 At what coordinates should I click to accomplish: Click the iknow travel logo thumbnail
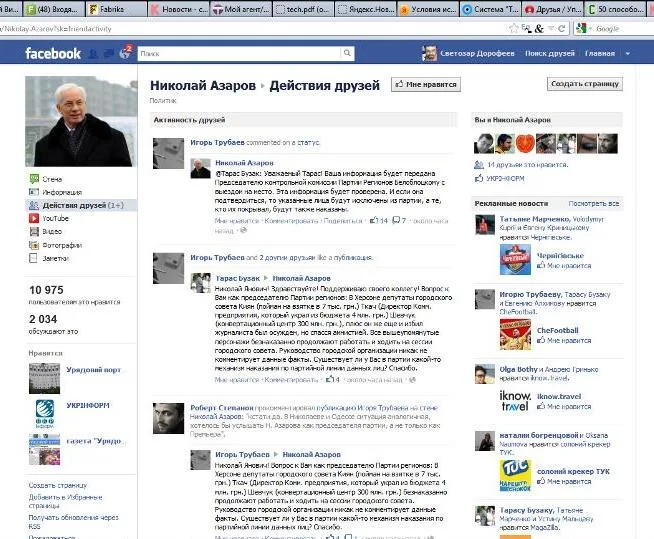coord(515,401)
